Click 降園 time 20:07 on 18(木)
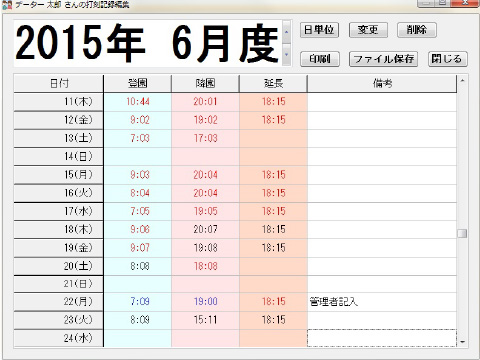The image size is (480, 360). tap(205, 229)
